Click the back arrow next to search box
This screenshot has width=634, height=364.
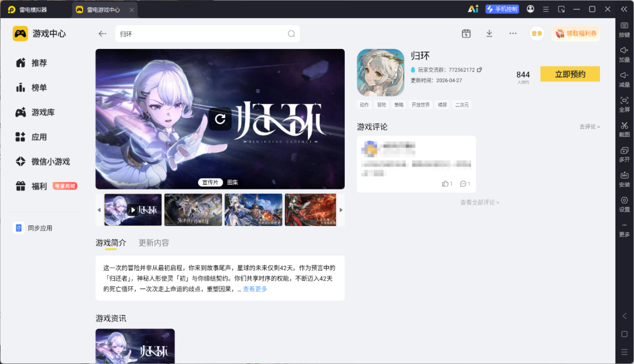tap(103, 33)
